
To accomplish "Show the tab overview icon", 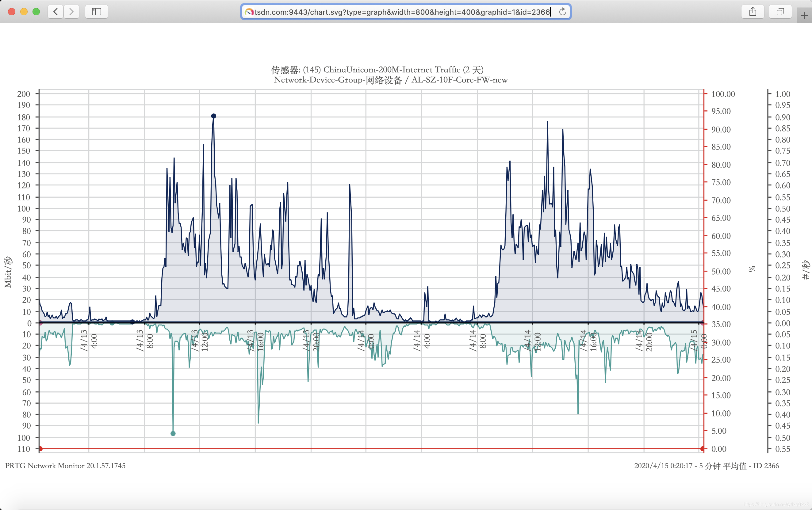I will tap(780, 12).
